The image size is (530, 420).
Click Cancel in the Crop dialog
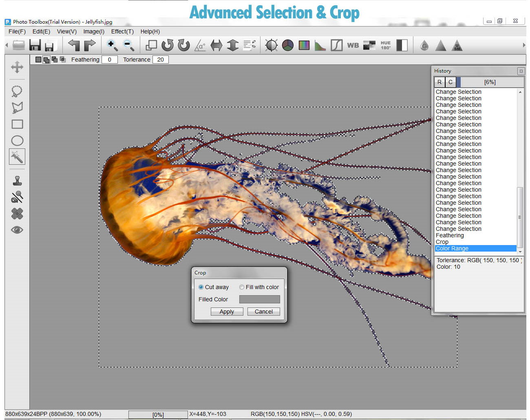pos(263,312)
